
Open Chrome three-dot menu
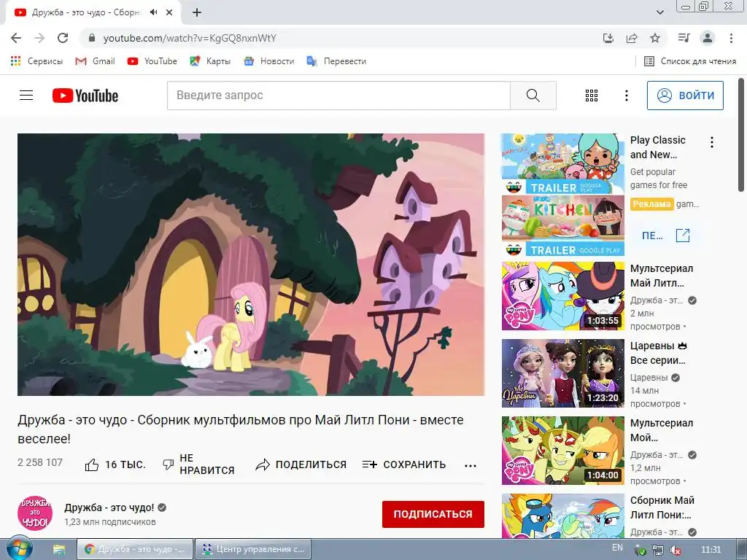tap(731, 38)
